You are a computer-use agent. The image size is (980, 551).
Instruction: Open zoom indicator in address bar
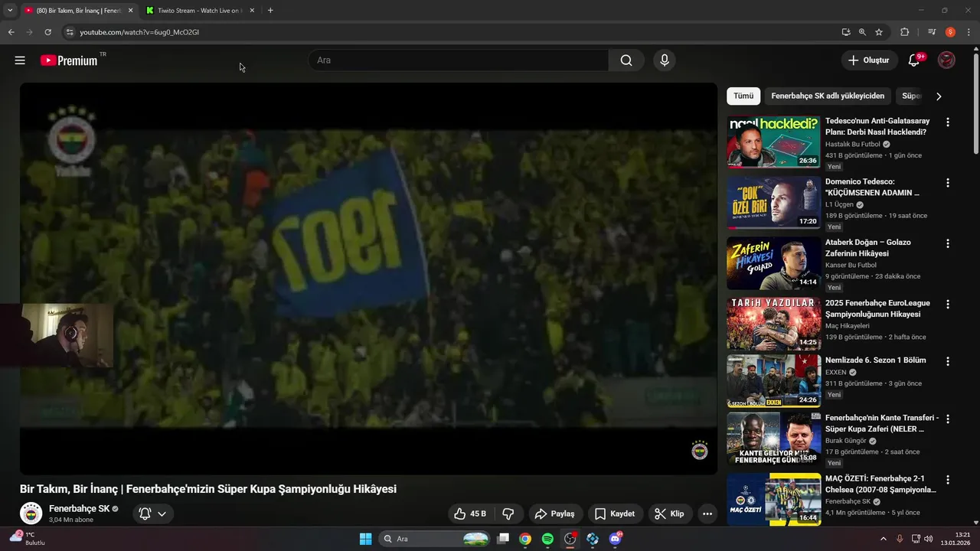point(862,32)
